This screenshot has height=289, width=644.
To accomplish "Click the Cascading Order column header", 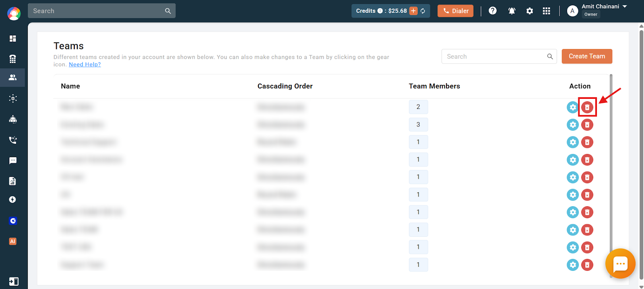I will tap(285, 86).
